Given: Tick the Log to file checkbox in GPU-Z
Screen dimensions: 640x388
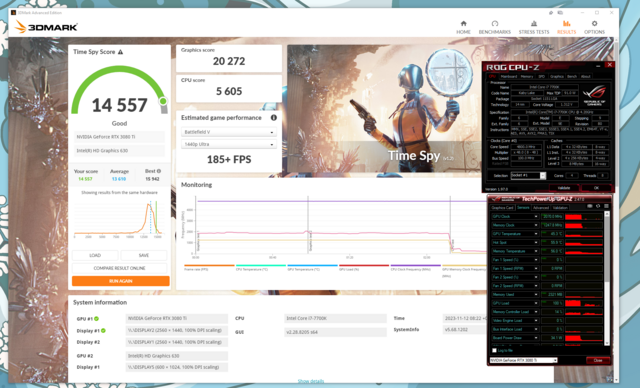Looking at the screenshot, I should [x=494, y=350].
